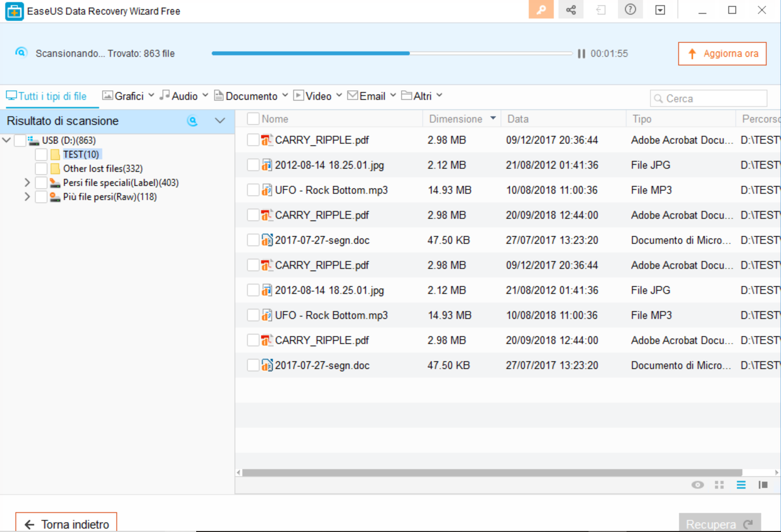Click the Torna indietro button
This screenshot has width=781, height=532.
(66, 523)
